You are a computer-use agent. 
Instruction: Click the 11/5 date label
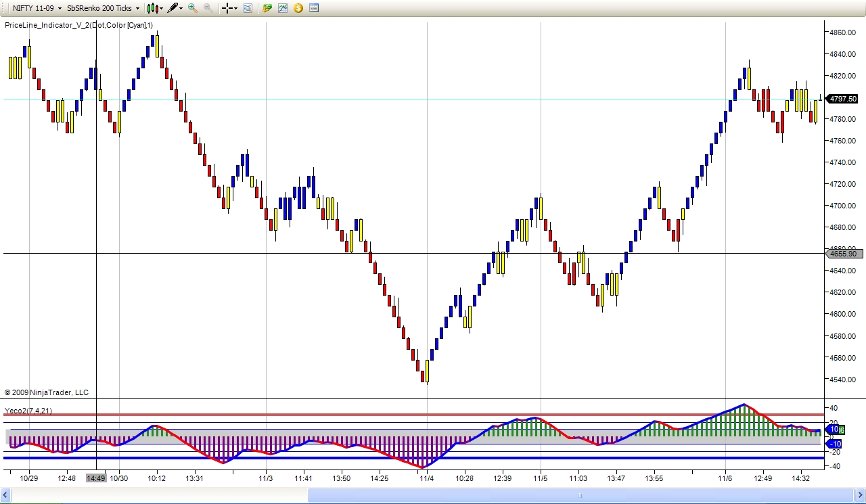coord(540,478)
